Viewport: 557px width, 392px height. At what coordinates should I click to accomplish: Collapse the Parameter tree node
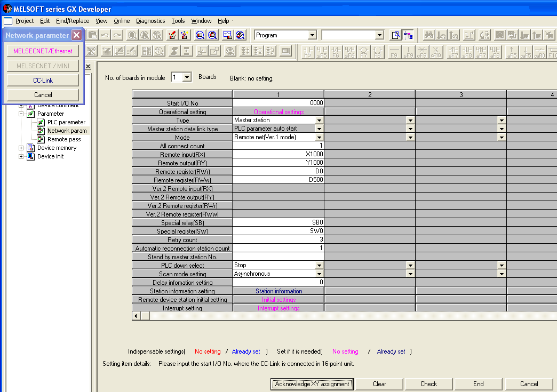pos(21,114)
